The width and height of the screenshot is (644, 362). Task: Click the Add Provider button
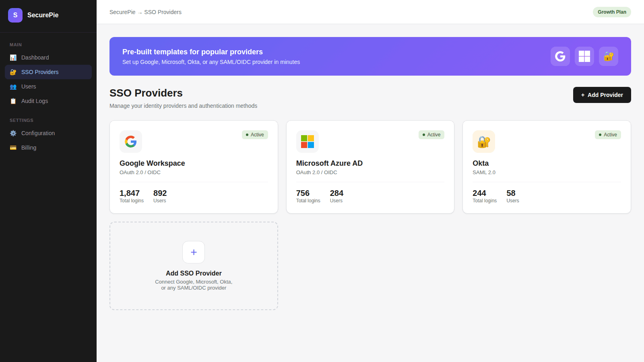tap(602, 95)
